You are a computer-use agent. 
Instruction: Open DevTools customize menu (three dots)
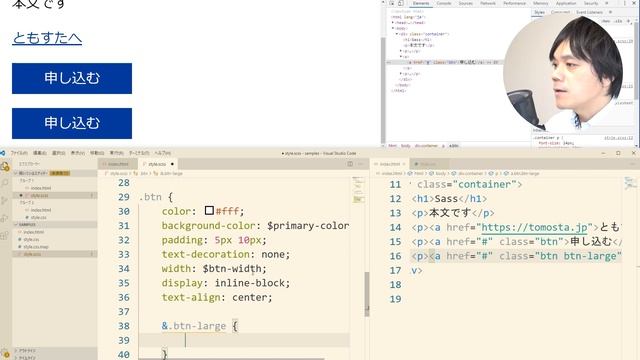624,3
